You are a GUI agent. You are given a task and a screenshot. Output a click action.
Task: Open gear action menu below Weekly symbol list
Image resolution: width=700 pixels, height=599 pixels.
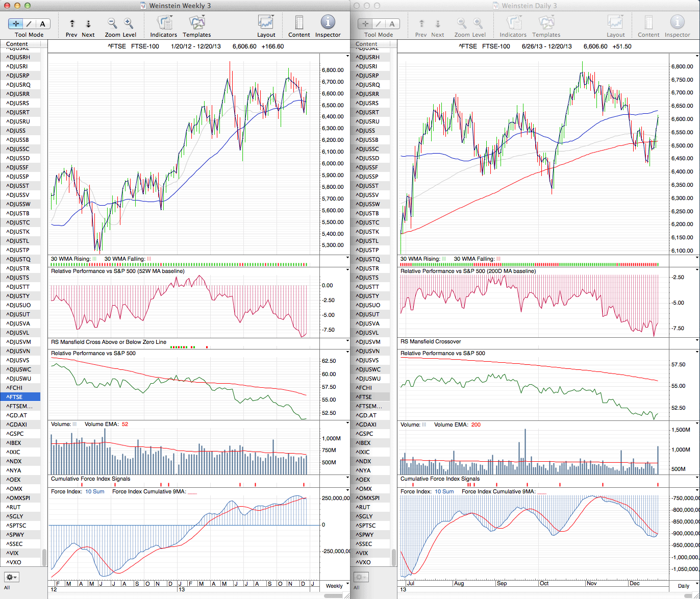click(x=11, y=577)
